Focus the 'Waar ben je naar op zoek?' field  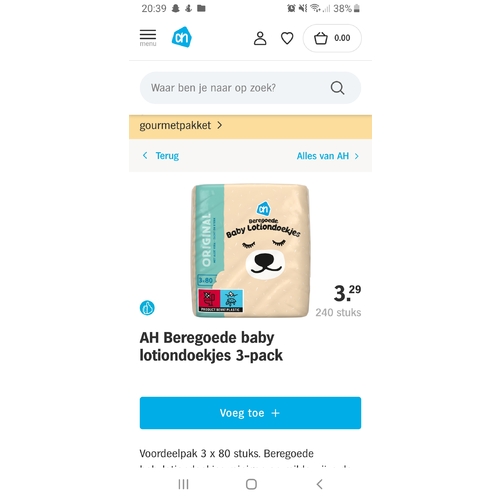click(x=250, y=88)
